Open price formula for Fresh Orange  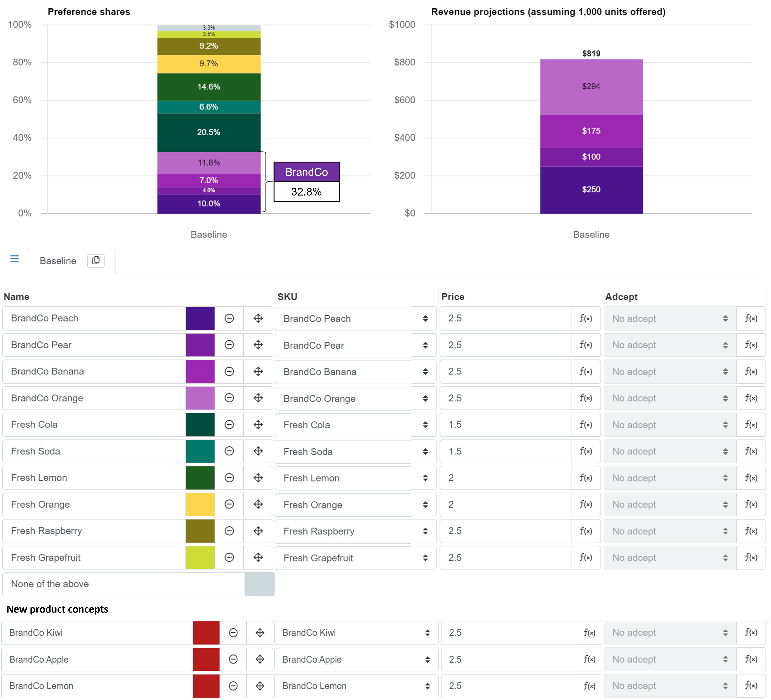click(x=586, y=504)
